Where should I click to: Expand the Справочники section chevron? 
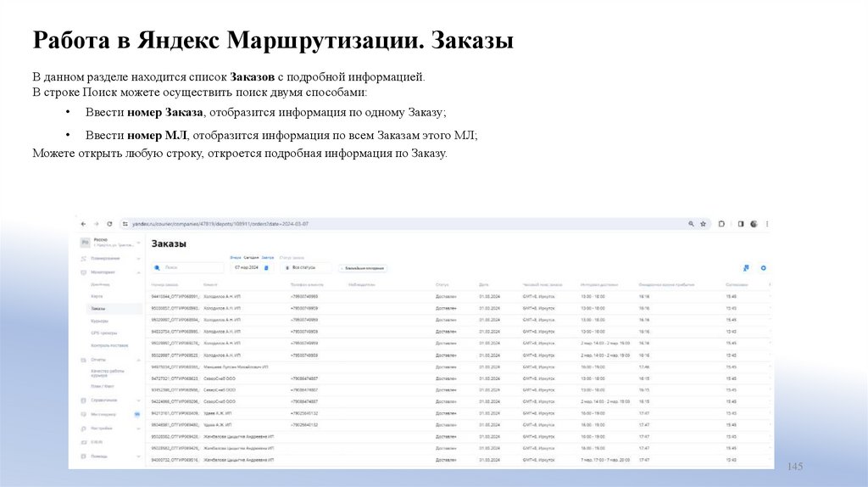138,400
